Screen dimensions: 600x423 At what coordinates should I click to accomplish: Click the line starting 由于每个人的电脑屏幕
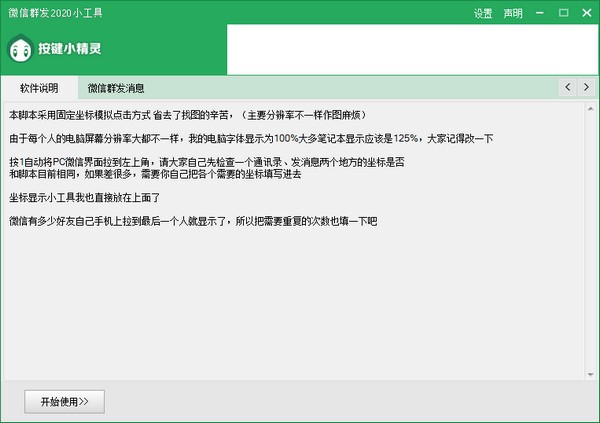point(251,138)
